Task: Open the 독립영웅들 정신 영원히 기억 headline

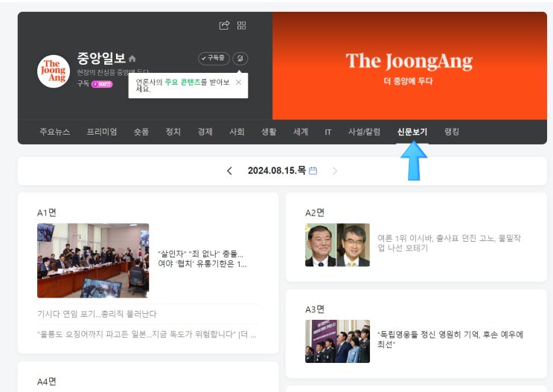Action: pos(450,339)
